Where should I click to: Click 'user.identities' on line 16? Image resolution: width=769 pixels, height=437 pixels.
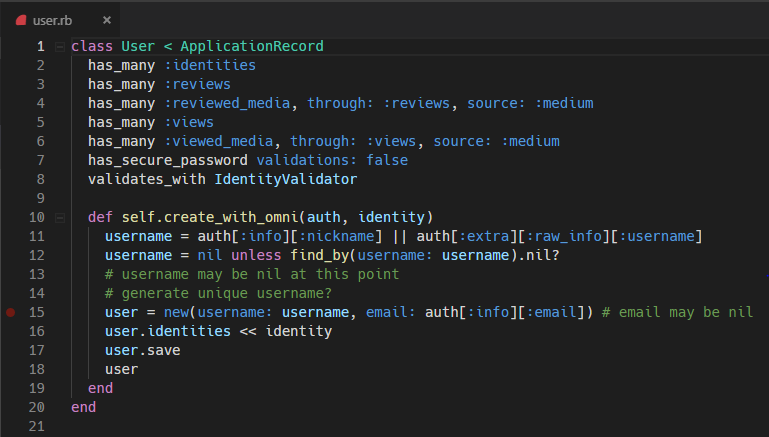168,332
